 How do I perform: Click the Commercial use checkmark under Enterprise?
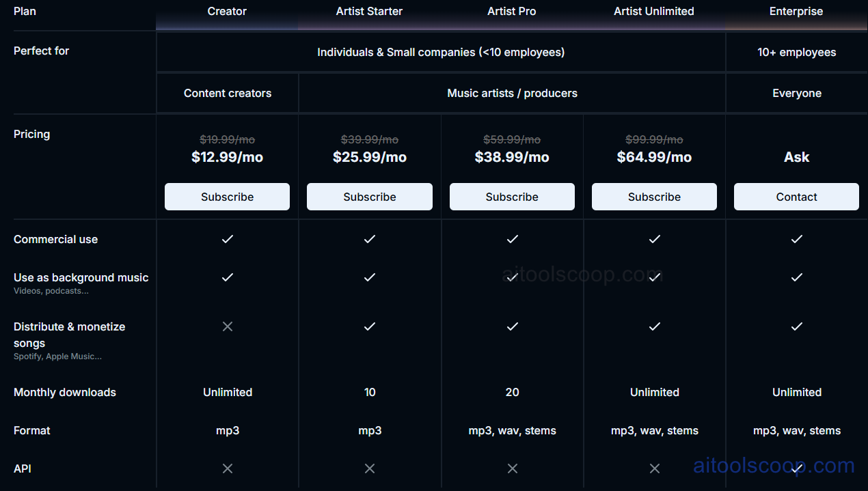pos(796,239)
